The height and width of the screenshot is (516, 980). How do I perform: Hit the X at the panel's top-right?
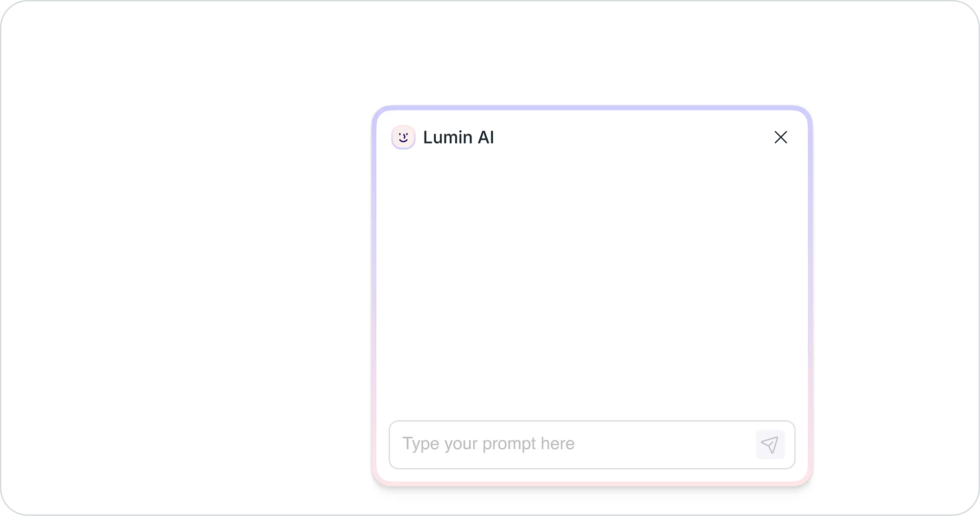780,137
